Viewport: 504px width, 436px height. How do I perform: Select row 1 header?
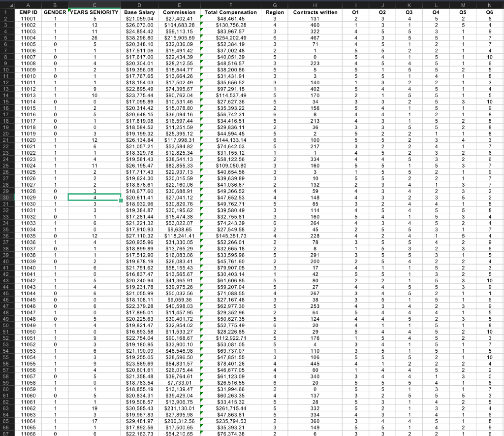(6, 12)
